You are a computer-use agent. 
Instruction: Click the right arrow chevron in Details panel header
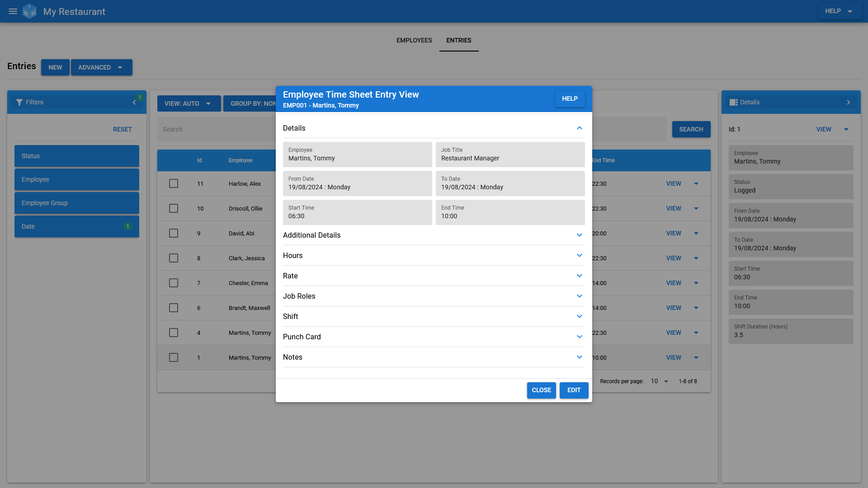(x=849, y=102)
